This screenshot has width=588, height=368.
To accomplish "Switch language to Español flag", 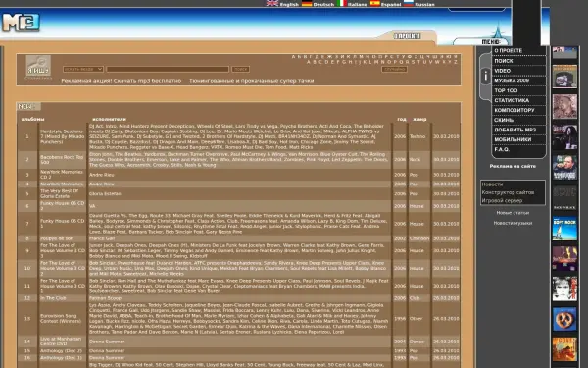I will (375, 3).
